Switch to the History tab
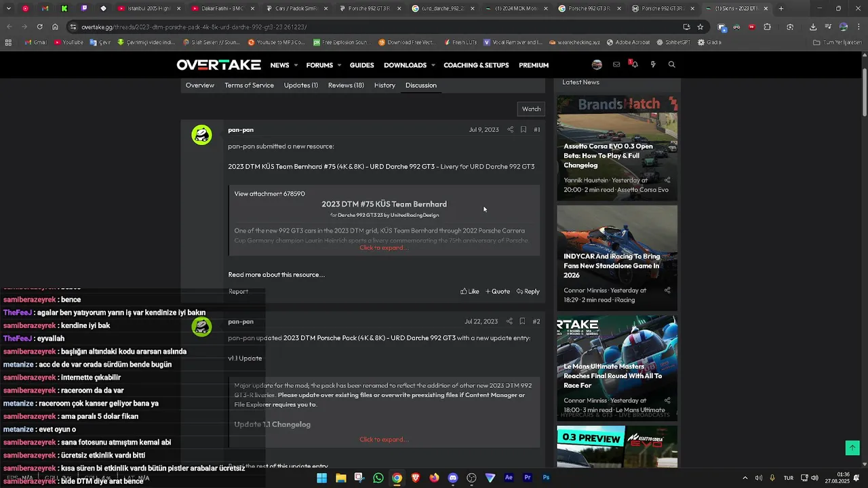 (384, 85)
